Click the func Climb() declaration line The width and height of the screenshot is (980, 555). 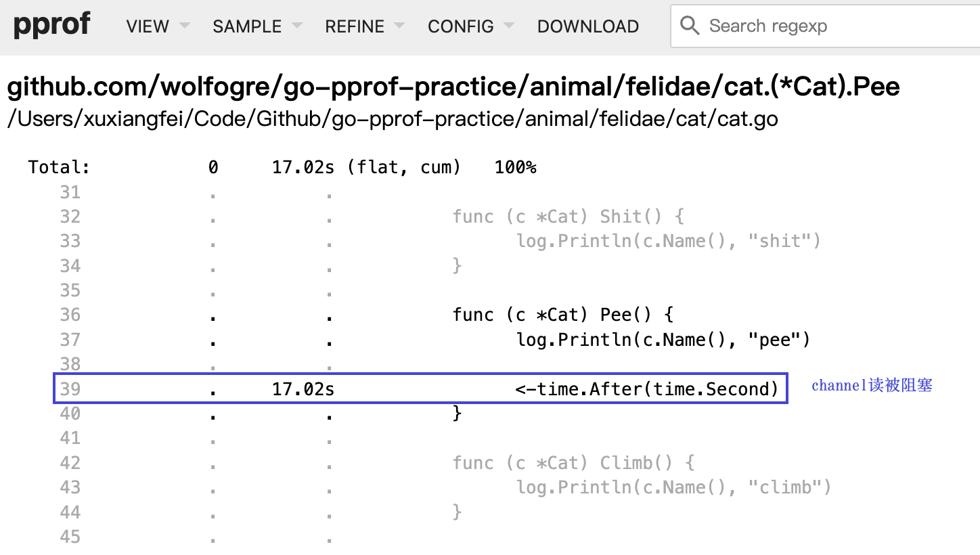(573, 463)
